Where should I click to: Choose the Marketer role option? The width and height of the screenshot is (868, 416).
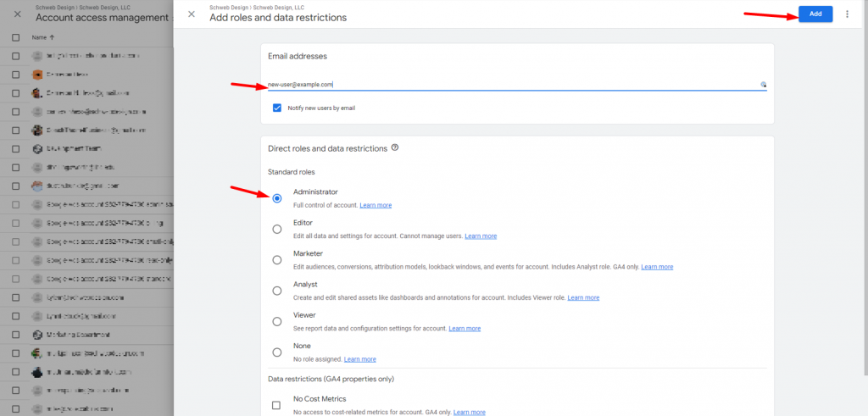click(x=277, y=260)
